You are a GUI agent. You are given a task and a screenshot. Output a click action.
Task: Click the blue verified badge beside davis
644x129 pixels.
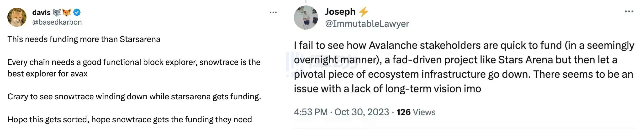[x=77, y=12]
